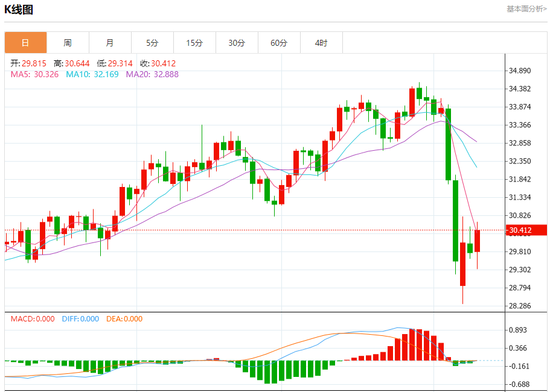550x392 pixels.
Task: Click the 低: 29.314 low value
Action: (115, 63)
